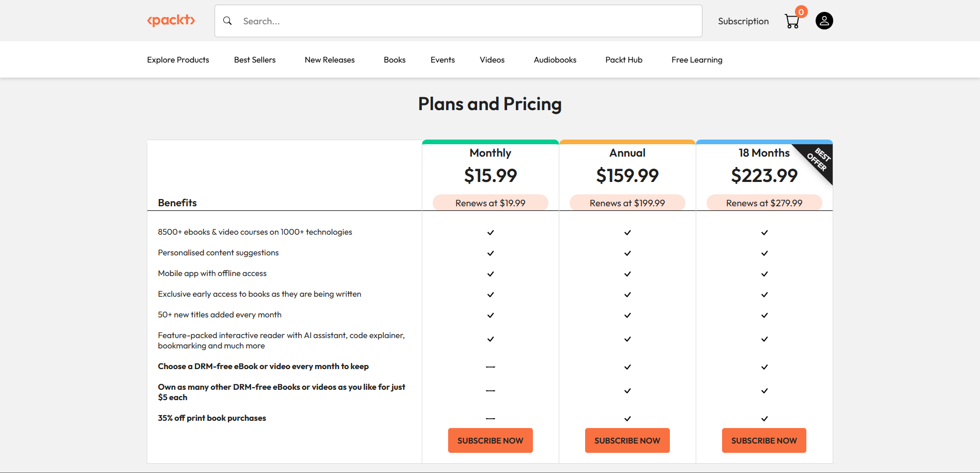Click Monthly checkmark for 8500+ ebooks

[x=491, y=233]
